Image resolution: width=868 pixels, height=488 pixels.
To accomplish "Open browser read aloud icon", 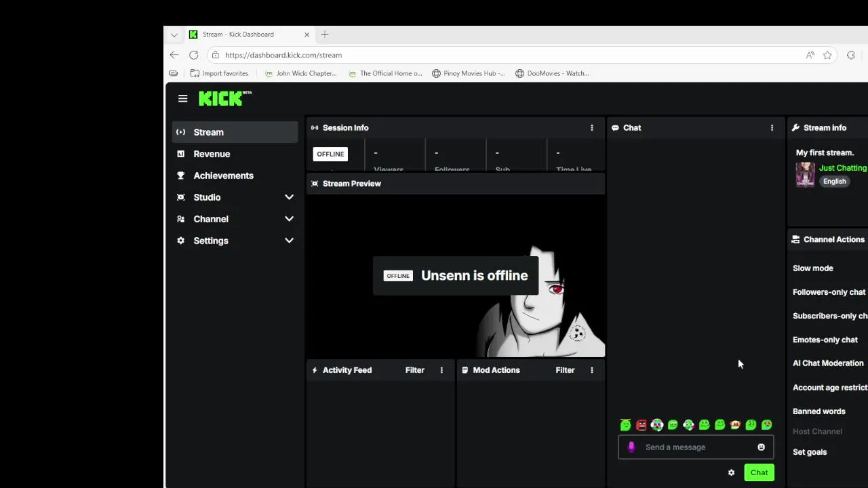I will pos(810,55).
